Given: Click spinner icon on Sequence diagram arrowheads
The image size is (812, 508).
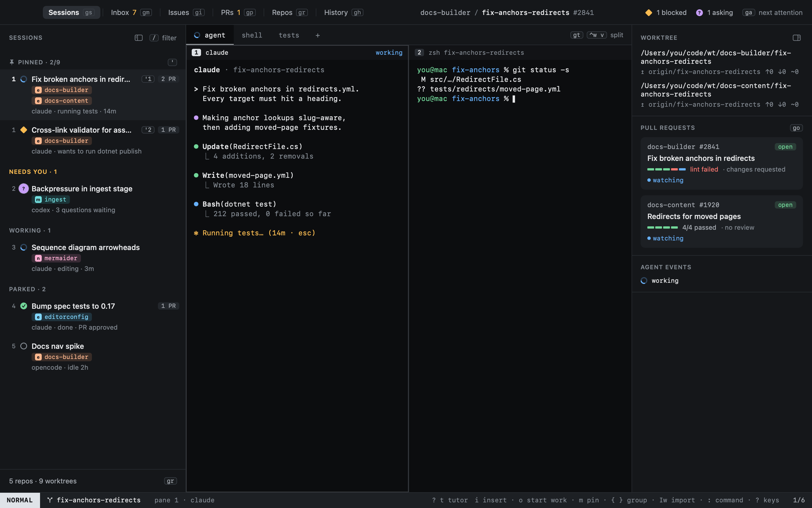Looking at the screenshot, I should click(x=23, y=247).
